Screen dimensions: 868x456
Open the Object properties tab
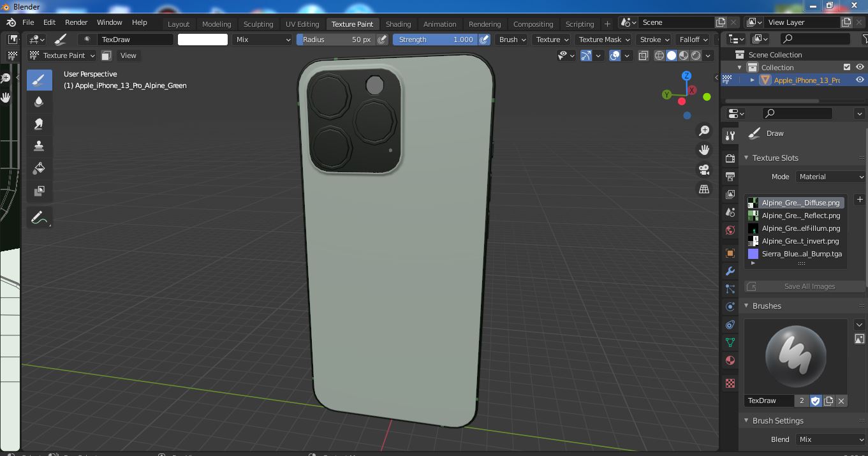[730, 253]
